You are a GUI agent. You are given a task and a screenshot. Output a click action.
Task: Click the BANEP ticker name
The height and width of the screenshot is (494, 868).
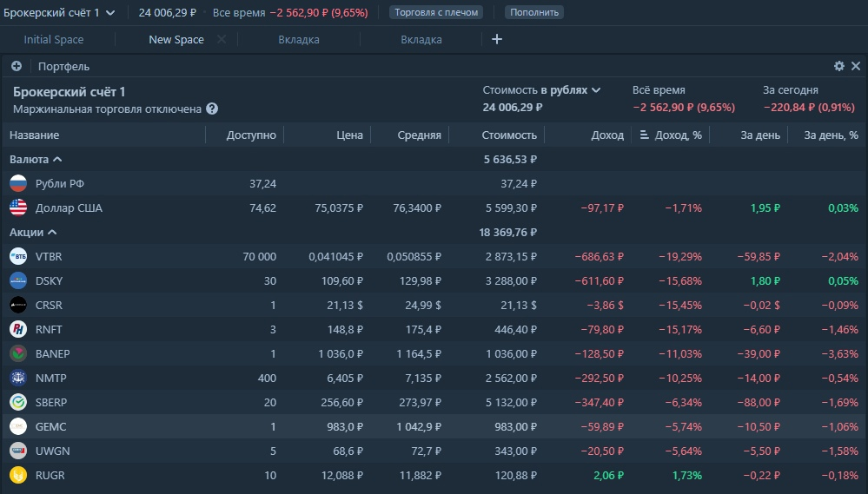53,354
